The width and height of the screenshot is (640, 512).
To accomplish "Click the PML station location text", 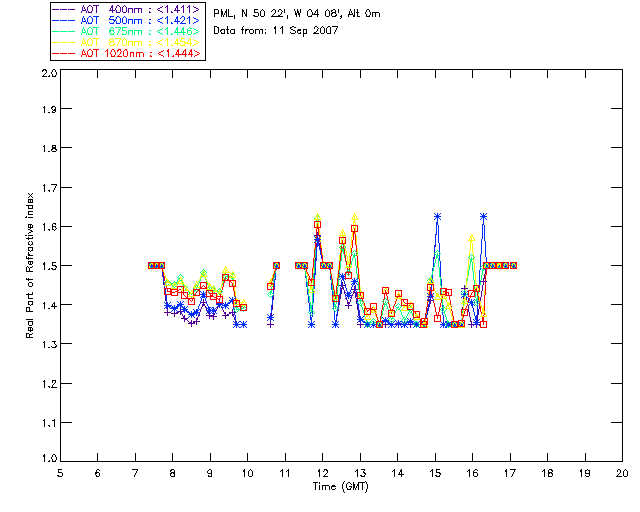I will coord(297,14).
